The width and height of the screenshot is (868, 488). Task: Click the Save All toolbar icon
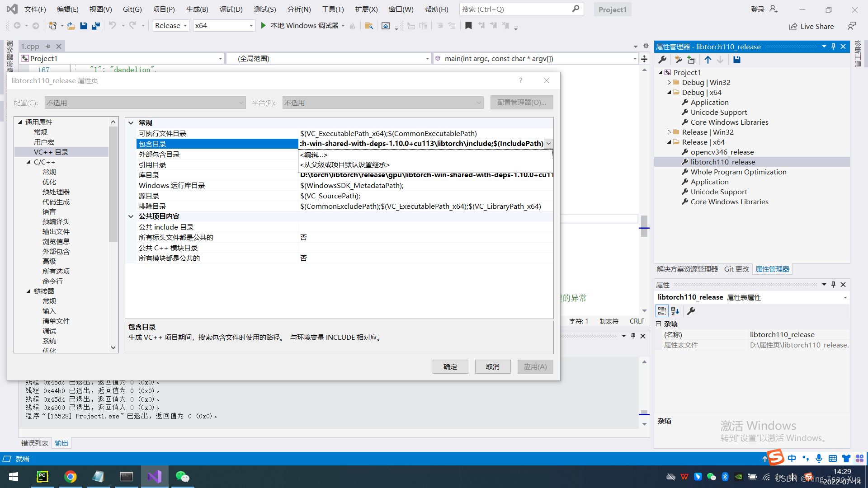[95, 26]
